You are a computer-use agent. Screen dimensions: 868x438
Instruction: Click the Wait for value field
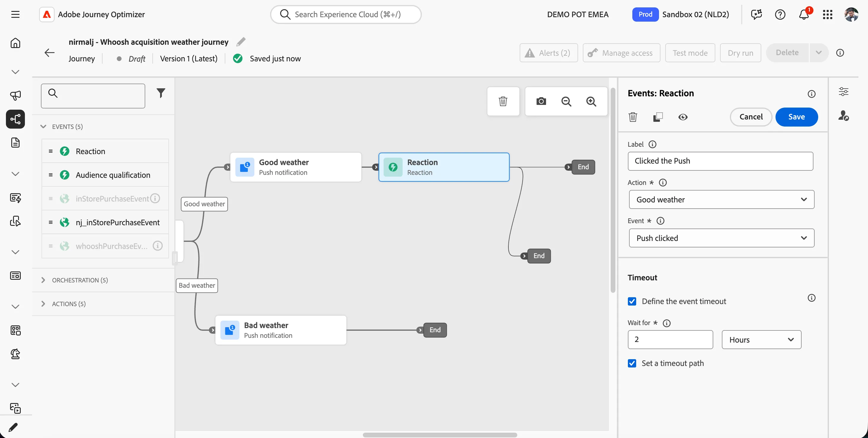pos(670,340)
